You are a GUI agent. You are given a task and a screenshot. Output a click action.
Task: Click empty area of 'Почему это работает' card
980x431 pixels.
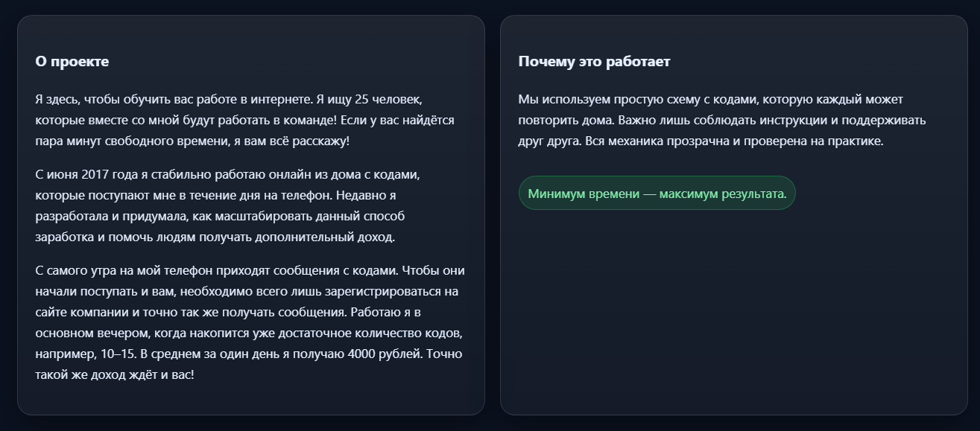coord(734,313)
